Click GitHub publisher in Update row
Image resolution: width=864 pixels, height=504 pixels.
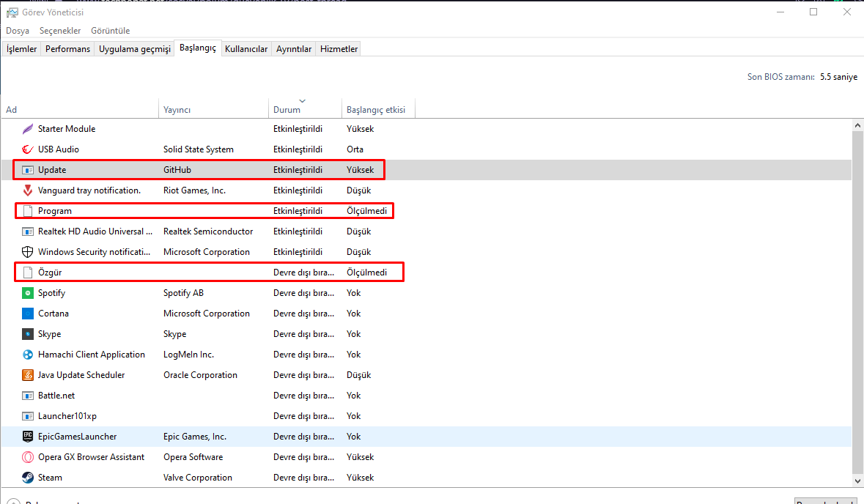pos(177,170)
